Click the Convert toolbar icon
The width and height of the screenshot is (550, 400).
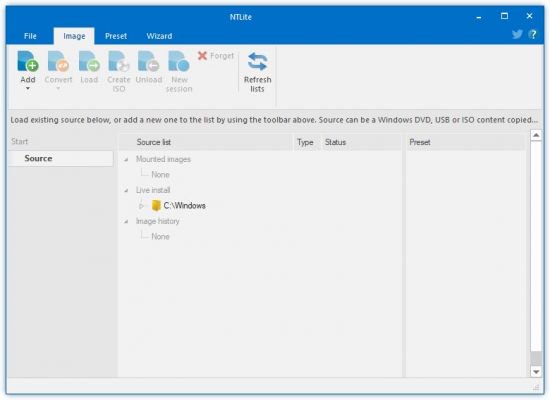pos(58,61)
